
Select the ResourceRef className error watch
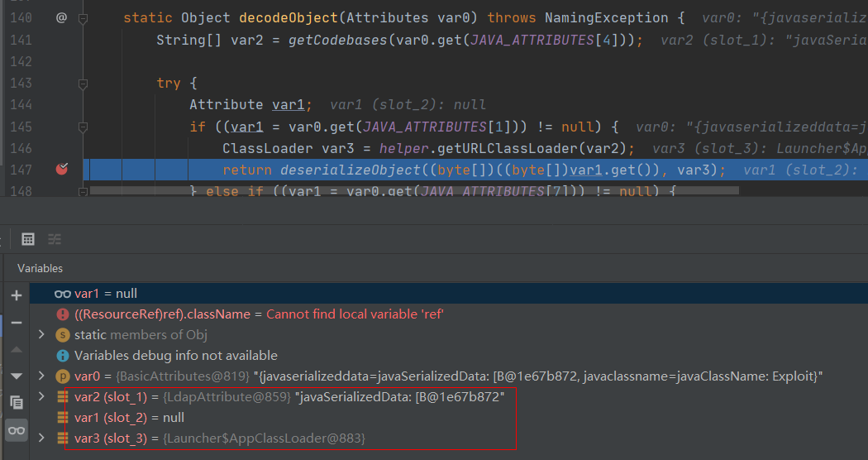[x=248, y=314]
